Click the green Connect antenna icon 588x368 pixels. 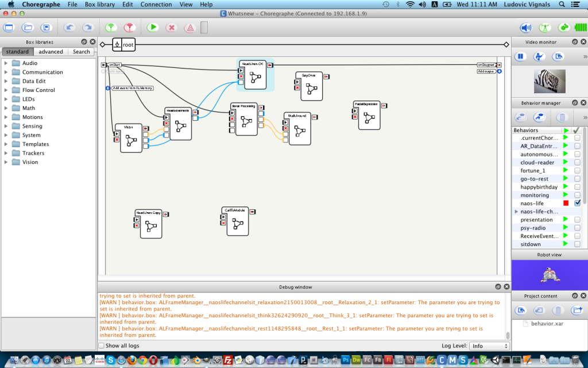tap(111, 28)
